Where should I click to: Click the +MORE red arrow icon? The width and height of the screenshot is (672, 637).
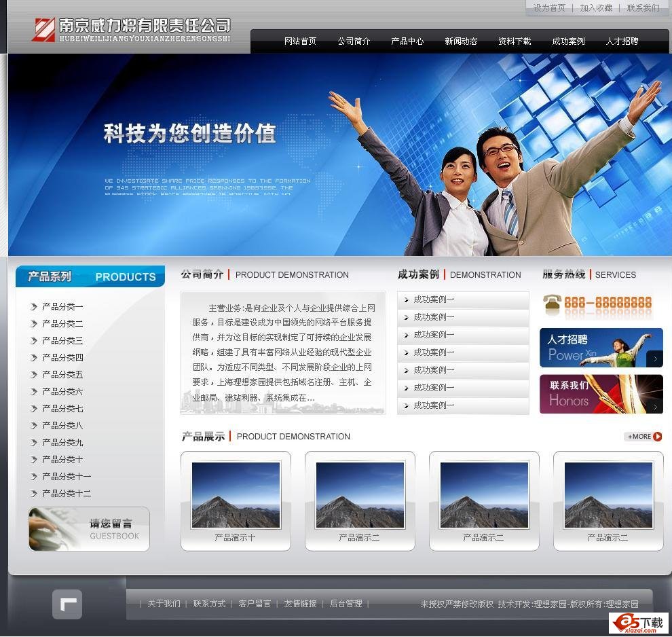pyautogui.click(x=658, y=437)
